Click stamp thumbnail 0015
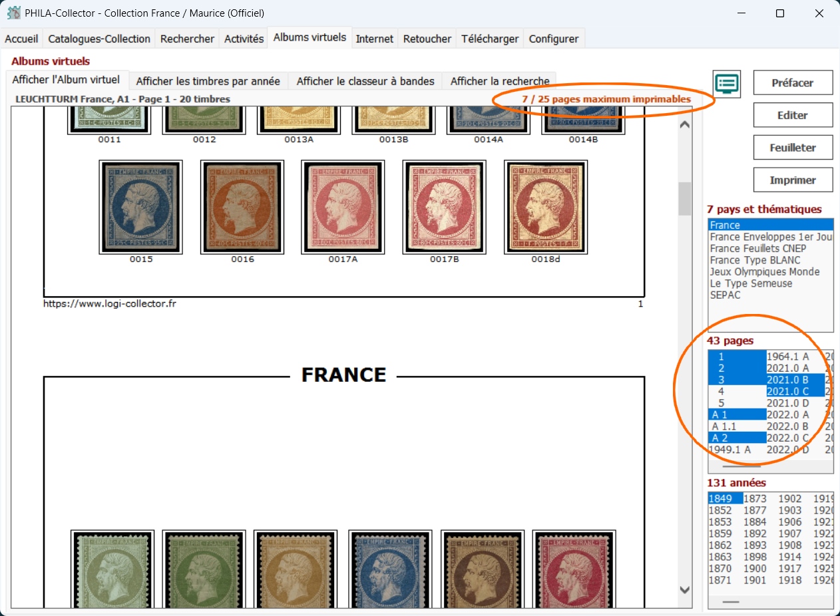The width and height of the screenshot is (840, 616). coord(141,207)
